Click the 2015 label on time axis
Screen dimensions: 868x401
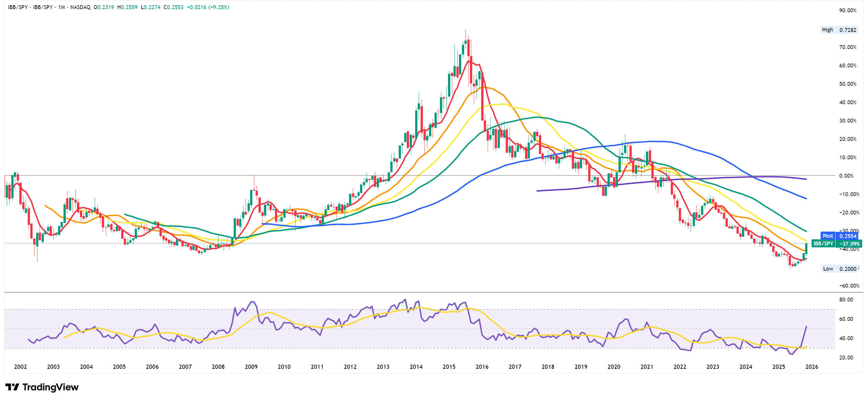(x=449, y=367)
